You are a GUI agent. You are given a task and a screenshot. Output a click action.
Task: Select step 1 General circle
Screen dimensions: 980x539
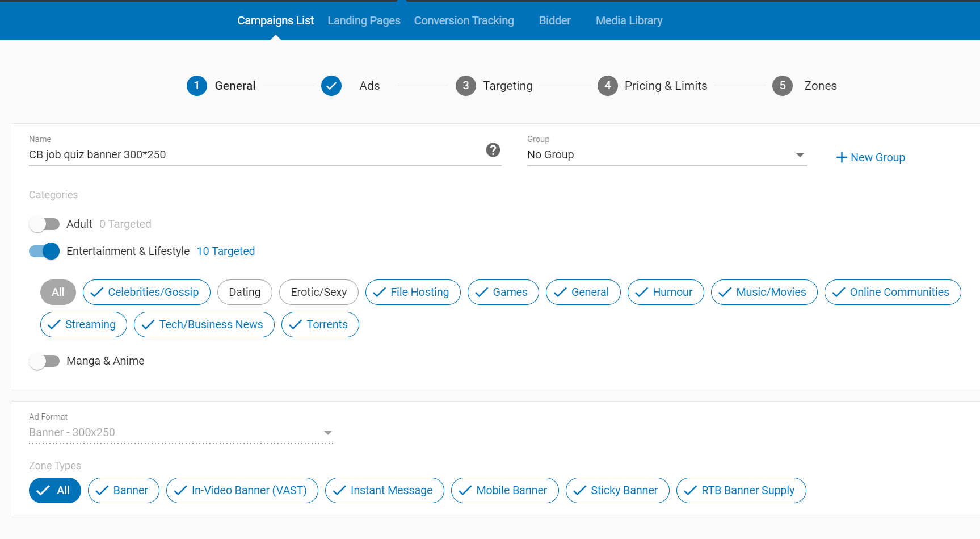coord(196,86)
